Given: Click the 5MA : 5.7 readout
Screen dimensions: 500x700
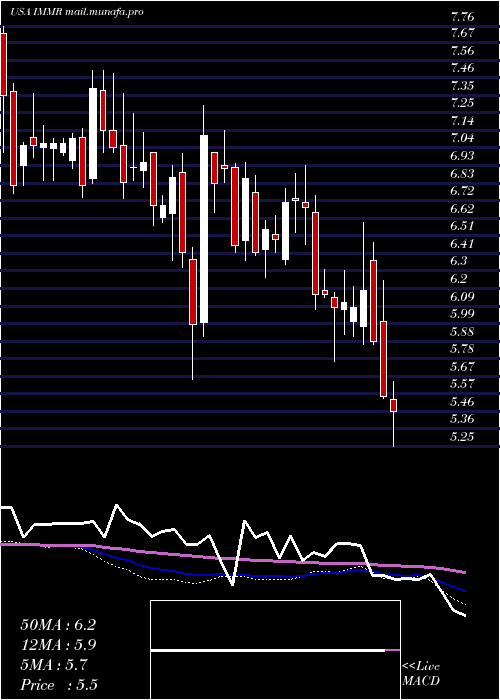Looking at the screenshot, I should pyautogui.click(x=54, y=665).
